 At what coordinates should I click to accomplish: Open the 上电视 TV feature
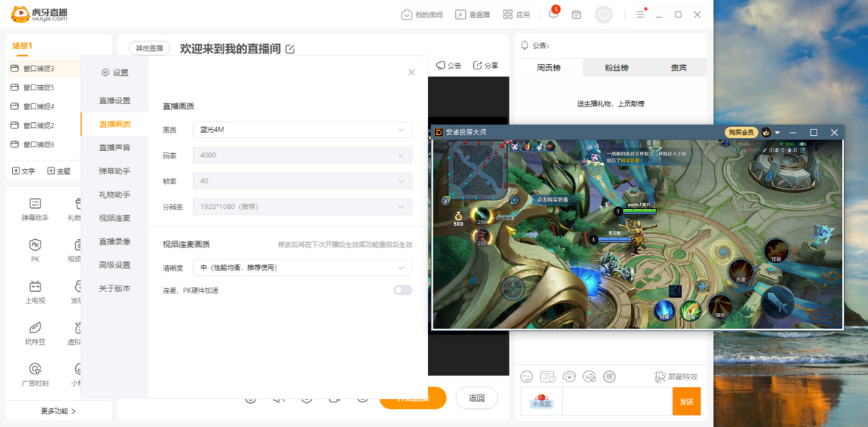tap(35, 287)
